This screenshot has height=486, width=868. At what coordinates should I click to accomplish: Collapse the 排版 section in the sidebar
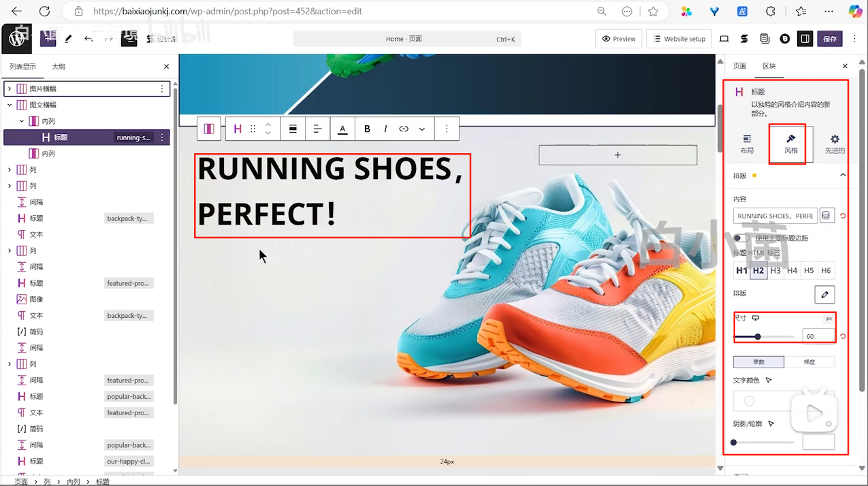coord(843,175)
